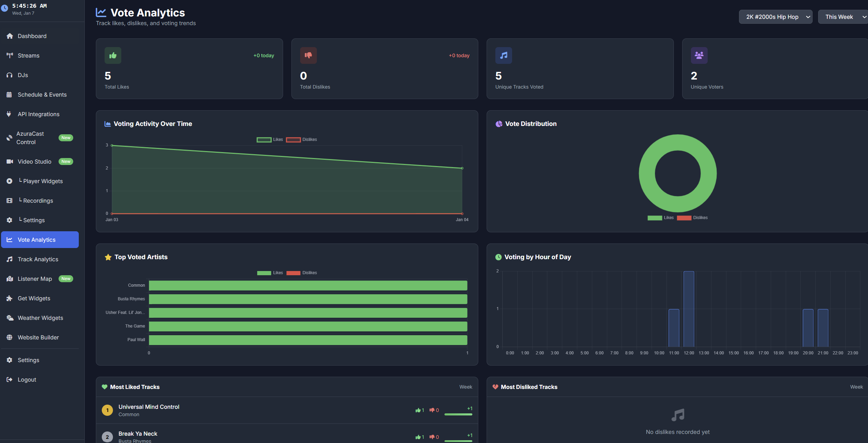The image size is (868, 443).
Task: Click the DJs headphones icon
Action: click(x=9, y=75)
